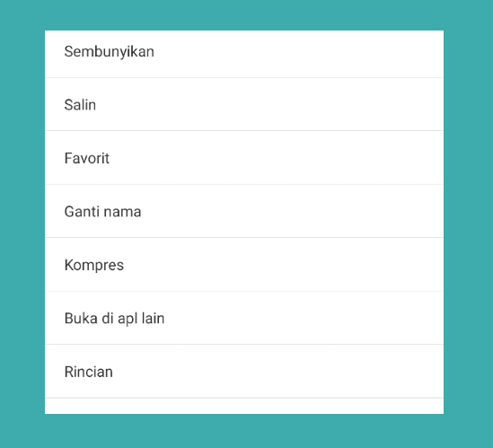Screen dimensions: 493x448
Task: Tap the Sembunyikan text label
Action: tap(109, 52)
